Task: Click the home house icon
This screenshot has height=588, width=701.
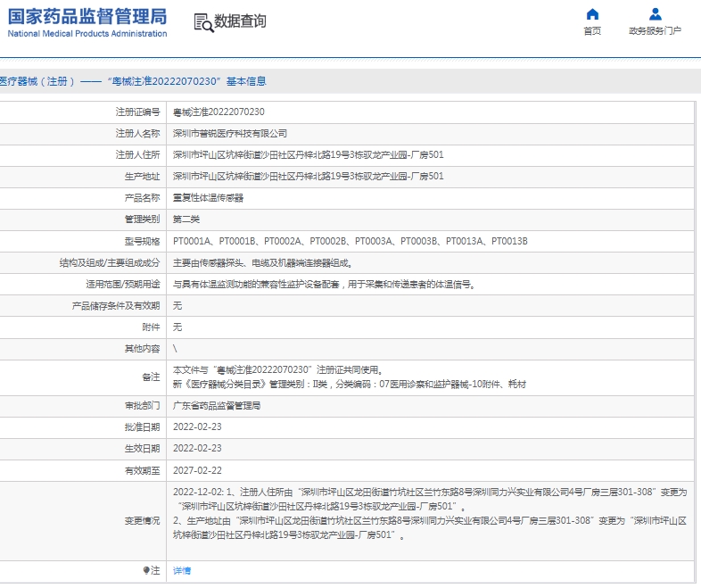Action: (592, 14)
